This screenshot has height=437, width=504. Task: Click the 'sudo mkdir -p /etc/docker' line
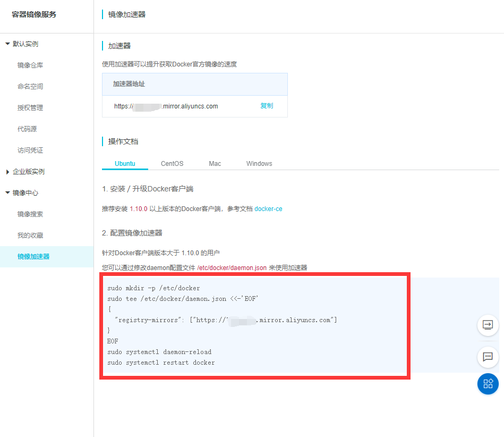(x=153, y=288)
